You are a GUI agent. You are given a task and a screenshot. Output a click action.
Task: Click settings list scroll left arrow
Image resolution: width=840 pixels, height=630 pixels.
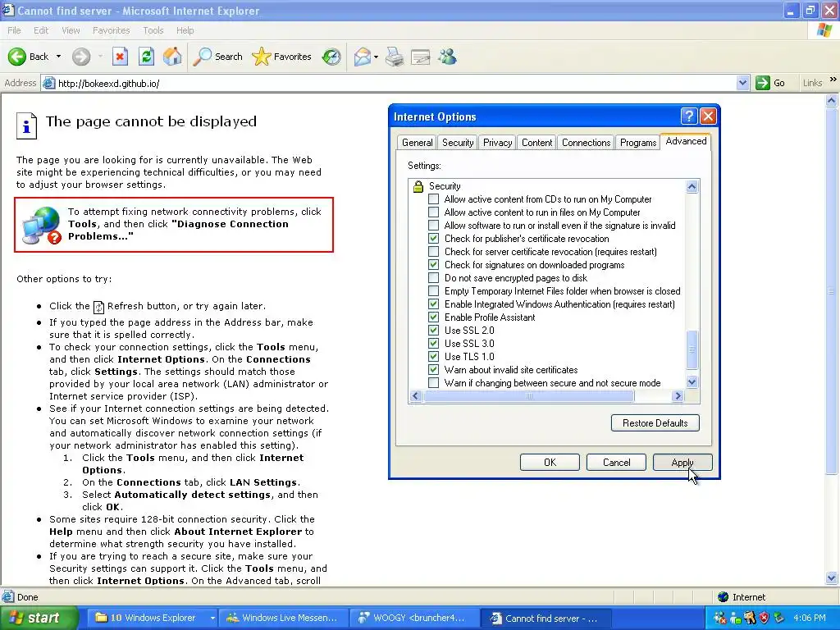[x=416, y=396]
